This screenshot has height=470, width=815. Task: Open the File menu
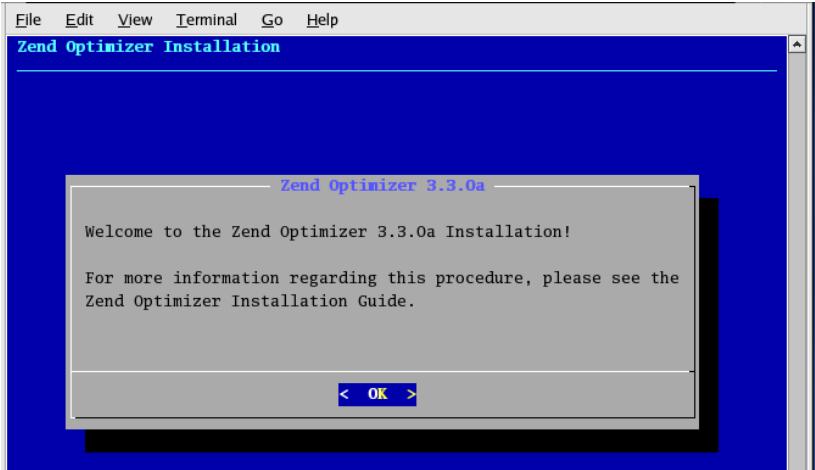(28, 20)
